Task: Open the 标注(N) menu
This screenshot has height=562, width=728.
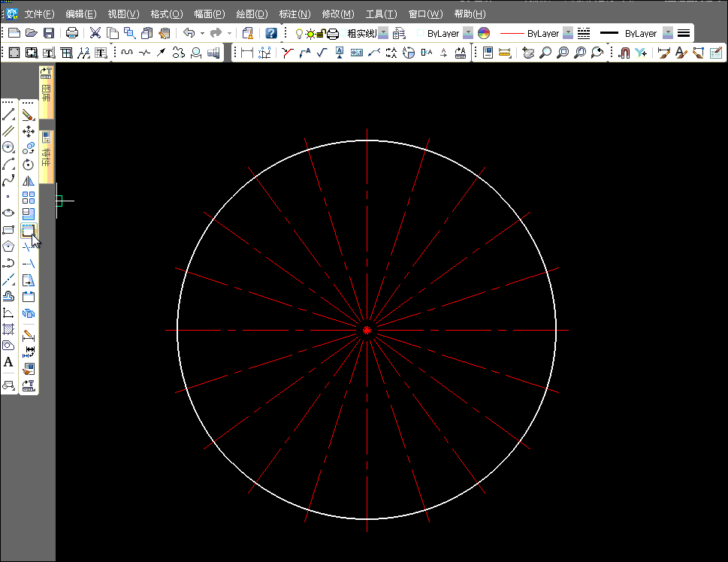Action: click(x=295, y=14)
